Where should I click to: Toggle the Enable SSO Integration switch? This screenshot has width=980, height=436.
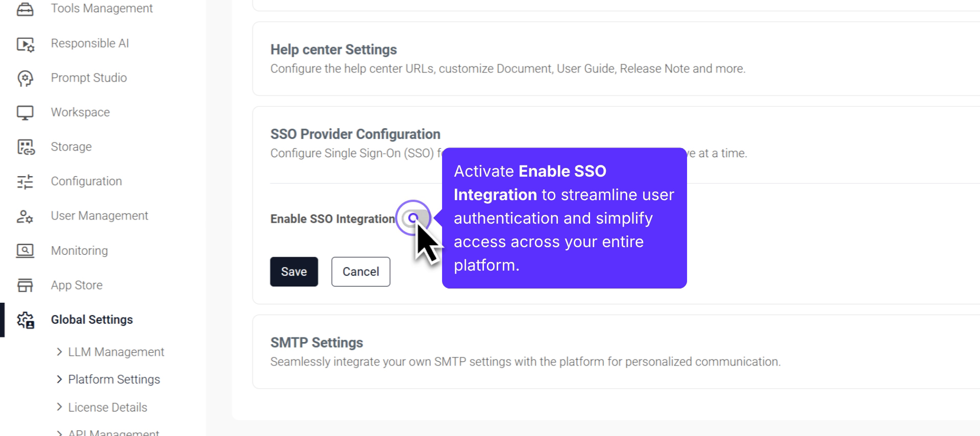[413, 219]
